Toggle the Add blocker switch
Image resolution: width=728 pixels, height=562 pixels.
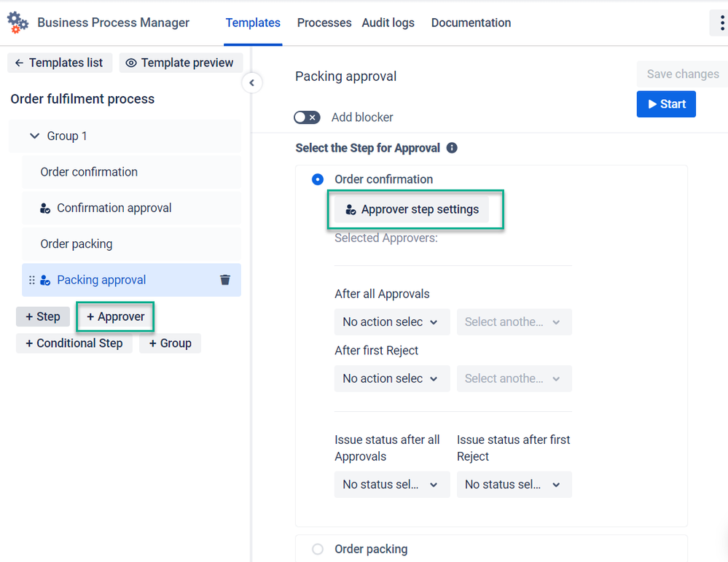307,117
